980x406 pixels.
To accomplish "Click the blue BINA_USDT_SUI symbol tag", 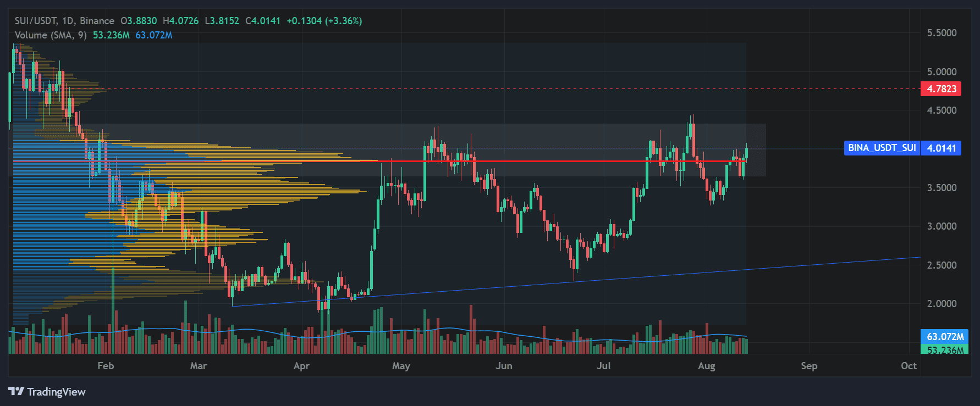I will pyautogui.click(x=881, y=148).
